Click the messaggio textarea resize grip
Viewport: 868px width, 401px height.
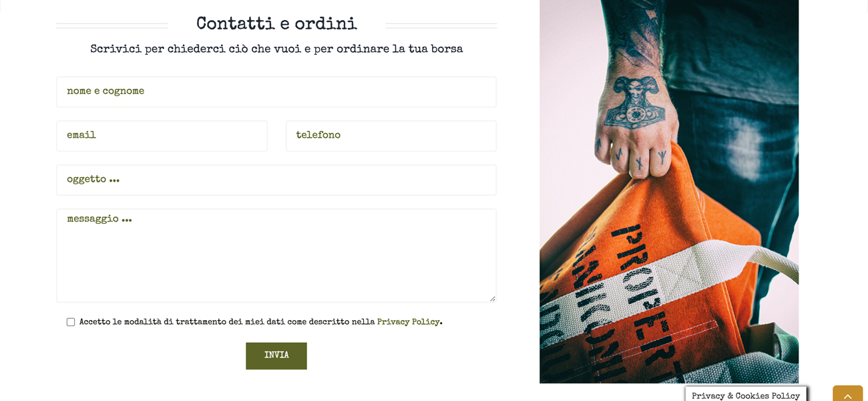click(493, 299)
